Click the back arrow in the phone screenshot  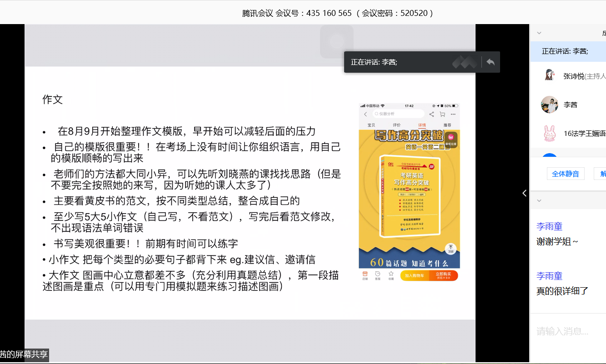[x=365, y=114]
